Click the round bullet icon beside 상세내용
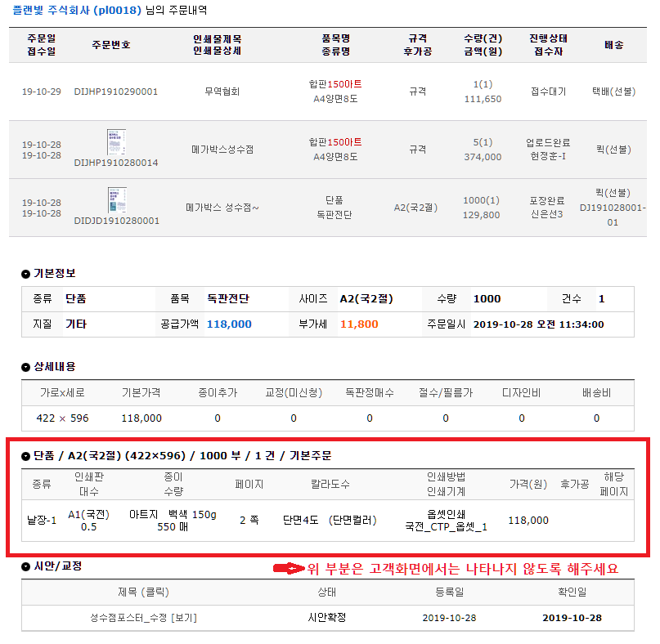 pos(26,367)
